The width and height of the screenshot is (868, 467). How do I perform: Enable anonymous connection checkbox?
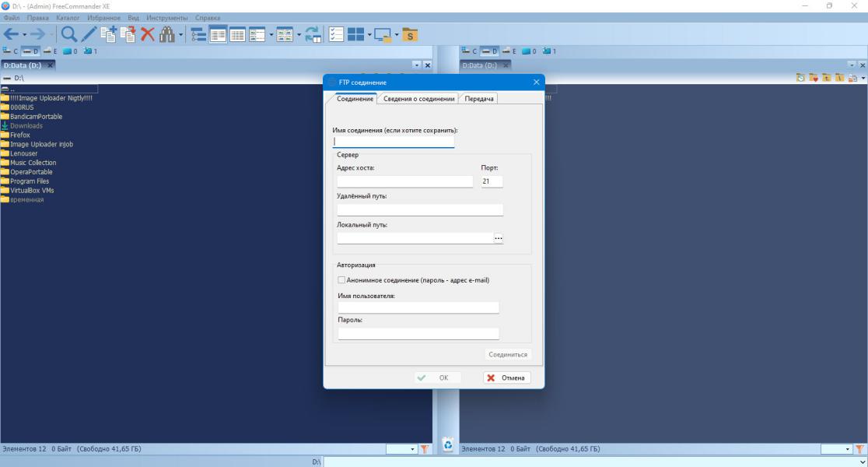click(x=341, y=280)
